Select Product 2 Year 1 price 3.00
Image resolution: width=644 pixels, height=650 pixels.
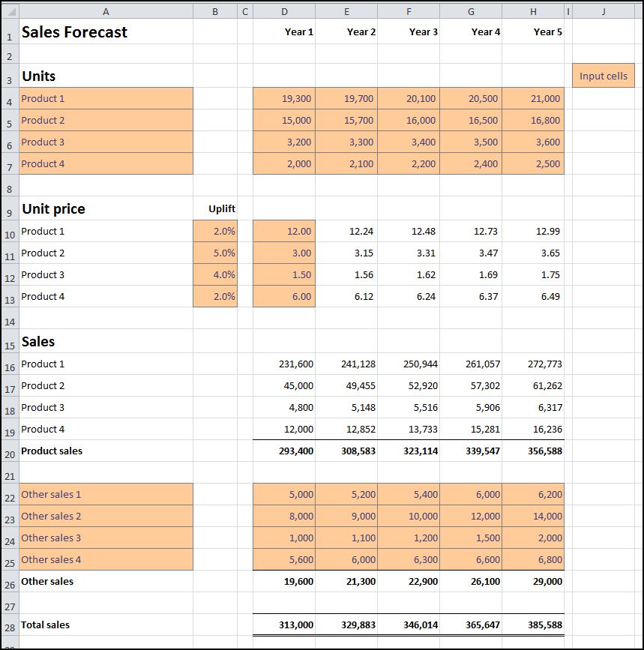284,253
